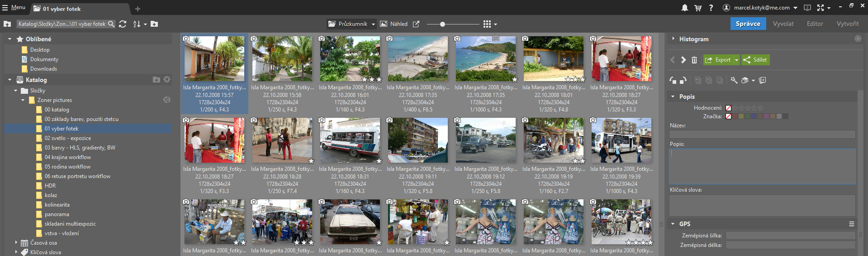Open the notifications bell
868x256 pixels.
tap(685, 8)
